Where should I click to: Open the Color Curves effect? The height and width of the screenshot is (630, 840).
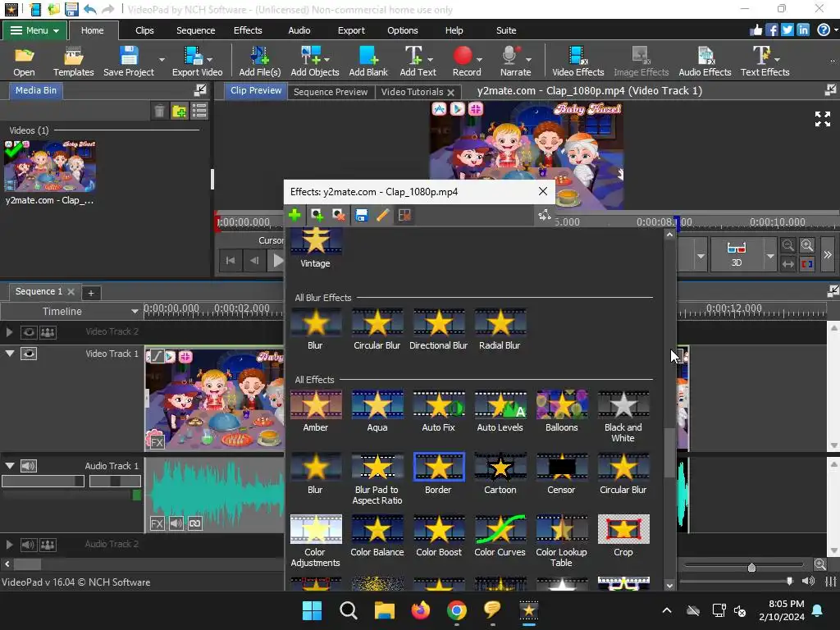[500, 536]
